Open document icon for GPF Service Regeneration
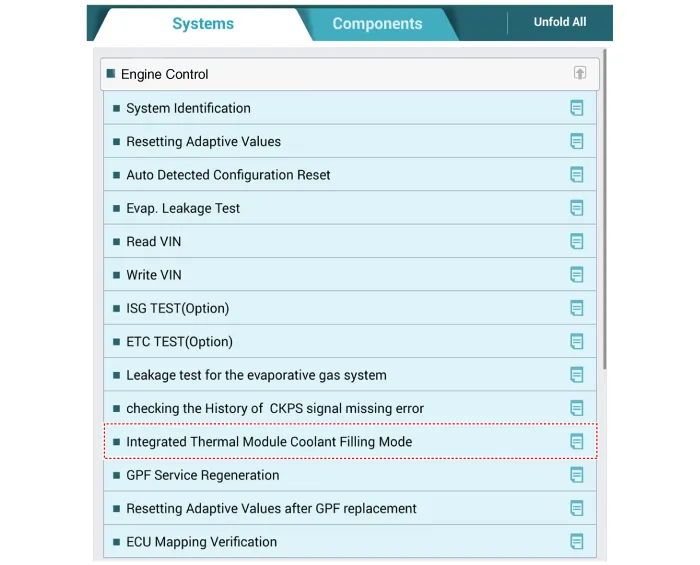 pos(576,475)
